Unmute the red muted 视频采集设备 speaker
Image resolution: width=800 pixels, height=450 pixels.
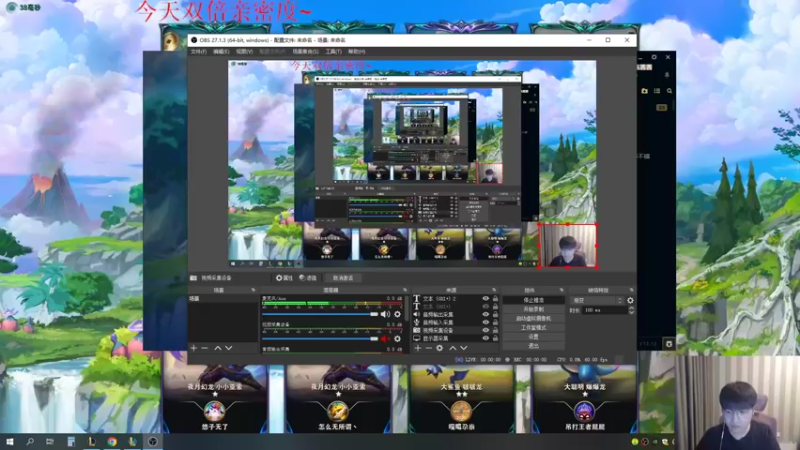pyautogui.click(x=385, y=339)
